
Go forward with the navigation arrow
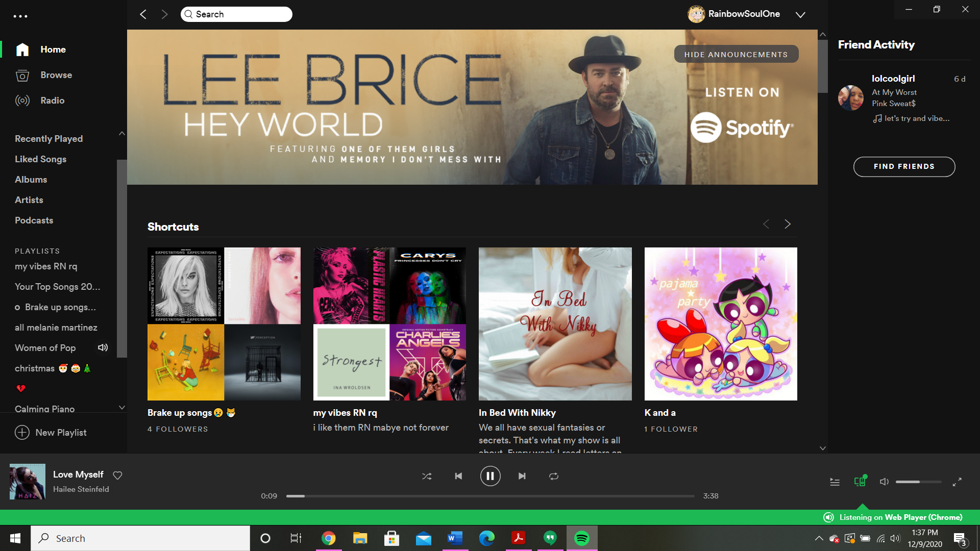(164, 14)
